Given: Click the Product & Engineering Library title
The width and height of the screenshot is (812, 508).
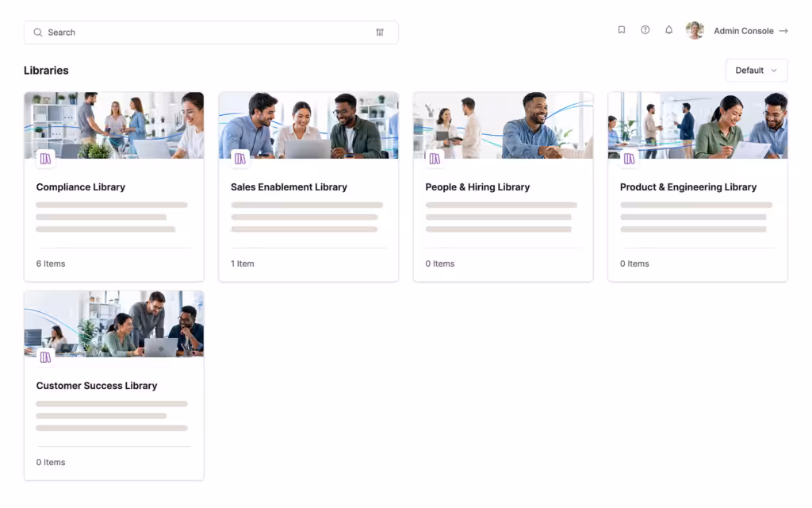Looking at the screenshot, I should coord(688,187).
